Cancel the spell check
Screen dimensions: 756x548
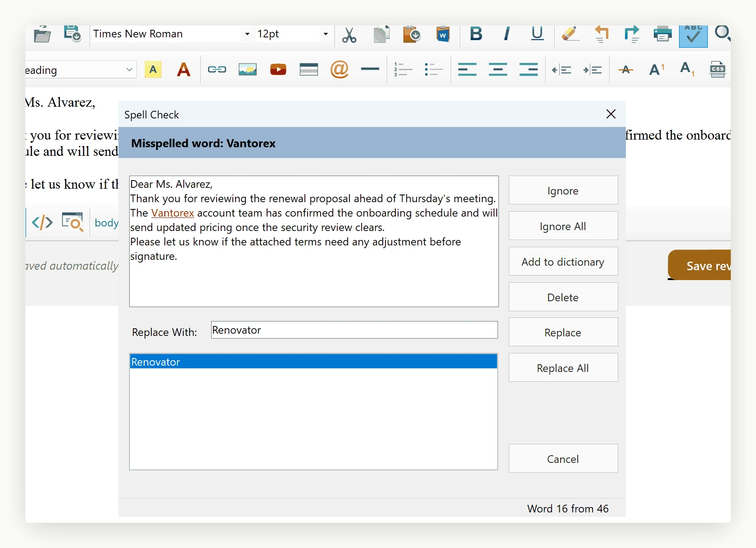click(x=563, y=459)
